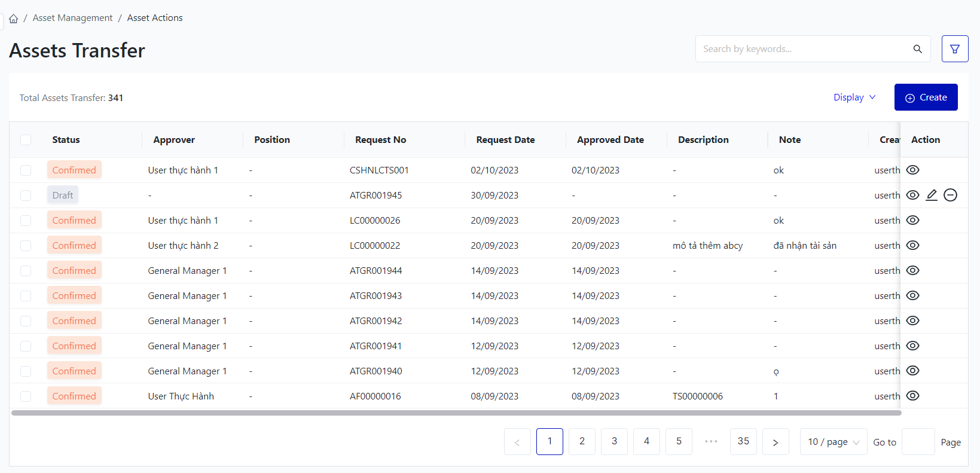This screenshot has width=980, height=473.
Task: Click the Create button
Action: click(x=926, y=97)
